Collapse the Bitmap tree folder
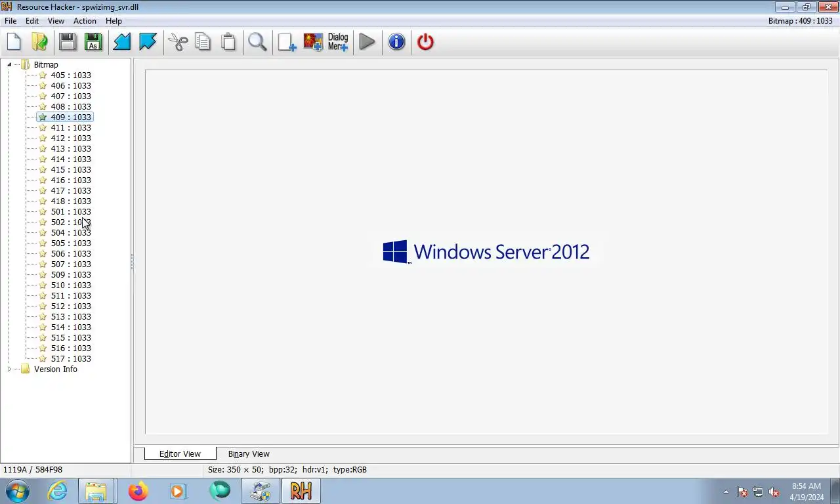 click(x=9, y=64)
